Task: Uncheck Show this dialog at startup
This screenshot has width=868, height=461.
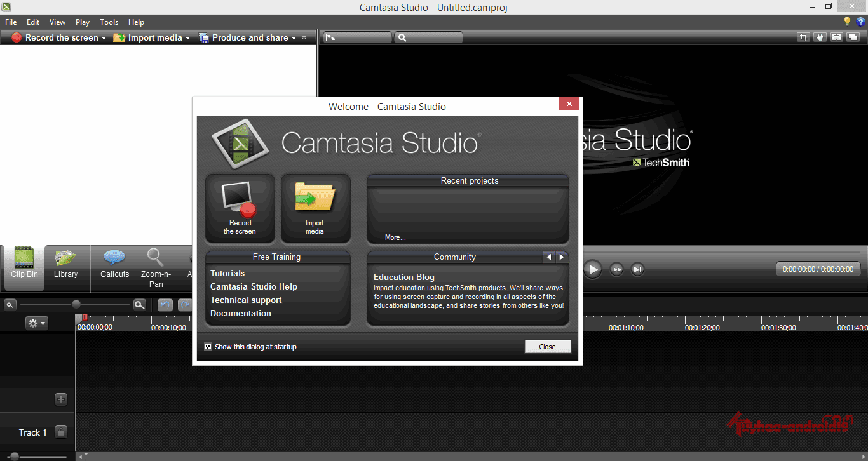Action: [x=208, y=347]
